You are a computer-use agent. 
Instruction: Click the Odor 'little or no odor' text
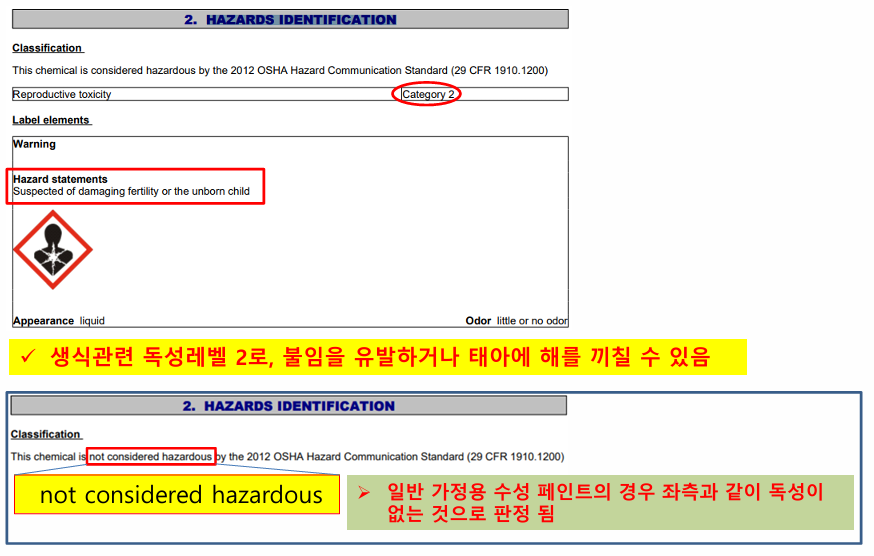(x=516, y=321)
